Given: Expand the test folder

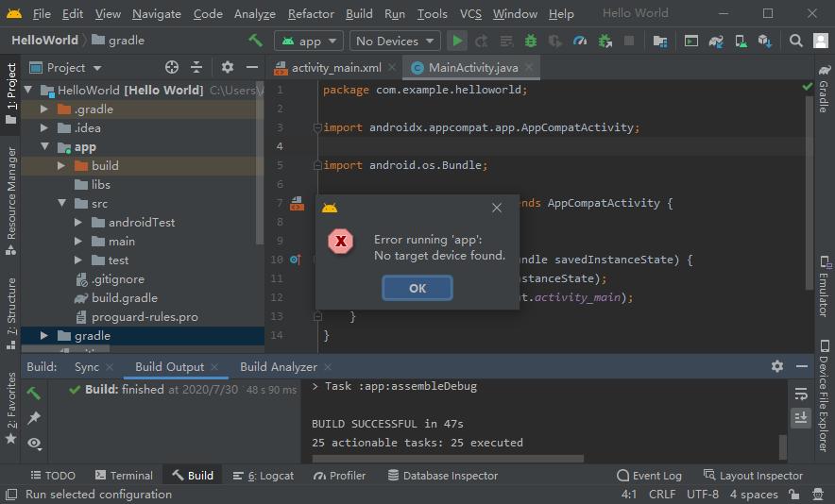Looking at the screenshot, I should coord(78,260).
